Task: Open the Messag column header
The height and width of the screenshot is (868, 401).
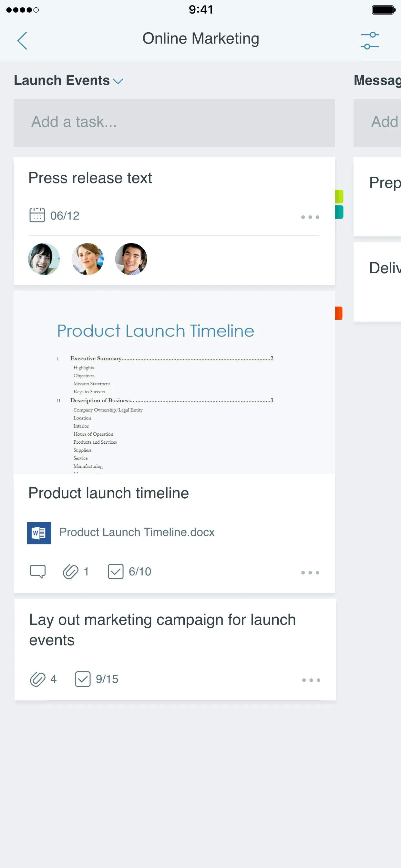Action: coord(377,80)
